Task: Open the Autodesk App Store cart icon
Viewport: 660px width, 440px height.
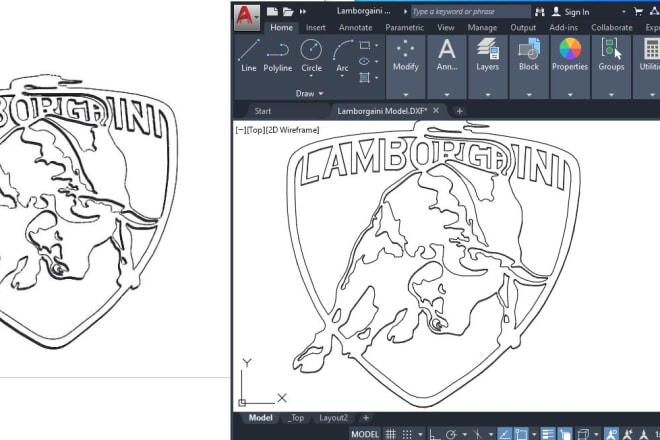Action: pos(638,12)
